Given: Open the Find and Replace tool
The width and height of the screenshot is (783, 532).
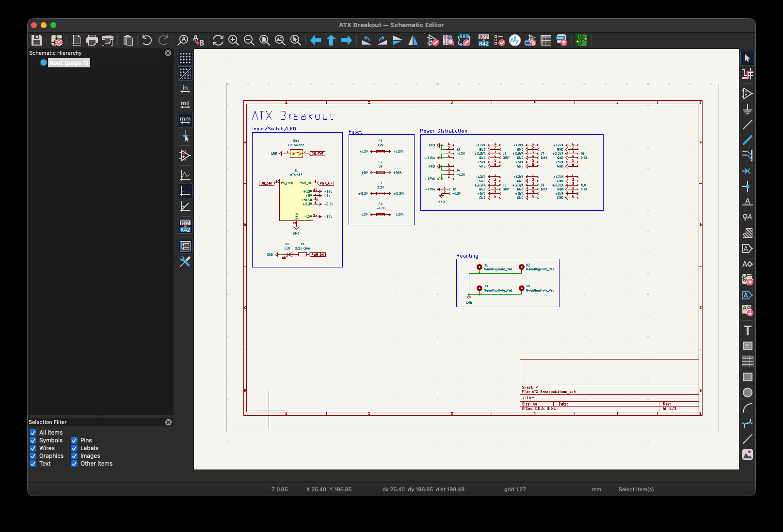Looking at the screenshot, I should [198, 41].
